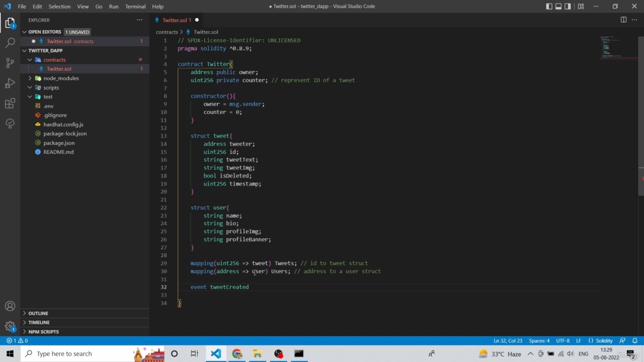Click the Solidity language mode button
Screen dimensions: 644x362
pyautogui.click(x=601, y=340)
